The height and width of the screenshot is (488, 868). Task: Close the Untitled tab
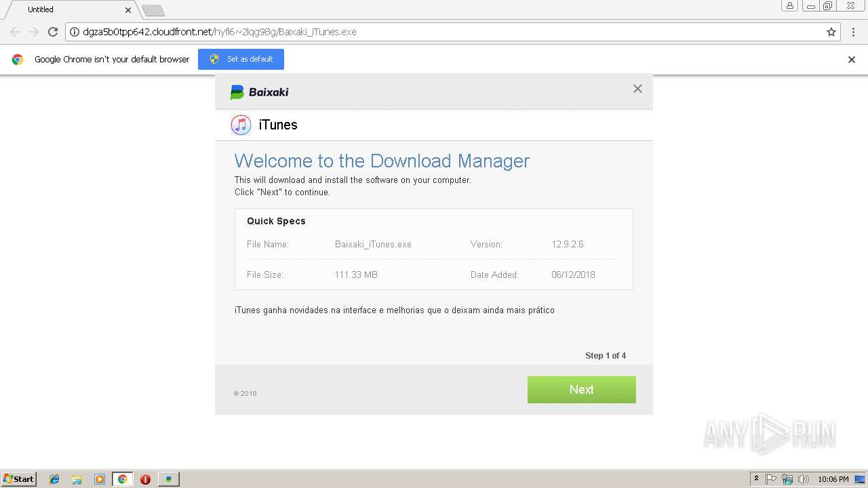(x=128, y=10)
